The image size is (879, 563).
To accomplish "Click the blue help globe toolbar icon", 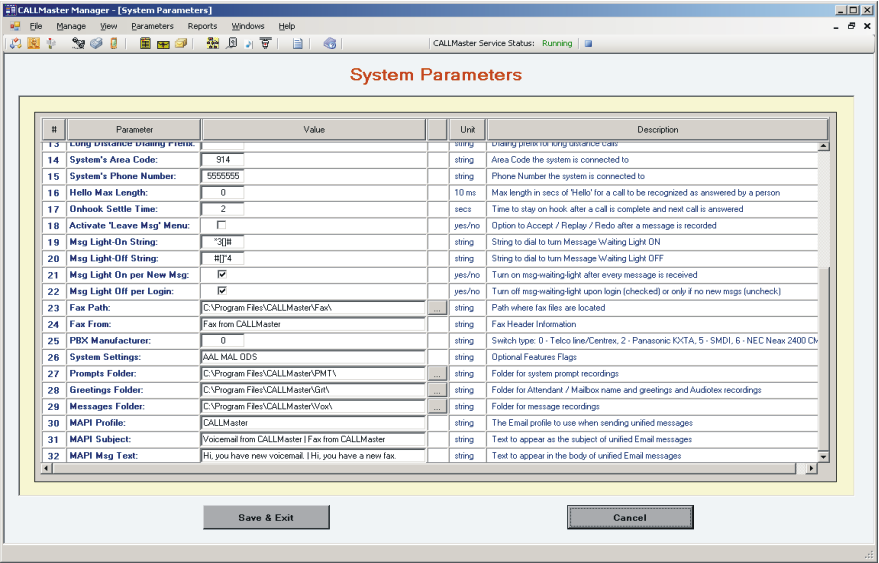I will pyautogui.click(x=330, y=43).
